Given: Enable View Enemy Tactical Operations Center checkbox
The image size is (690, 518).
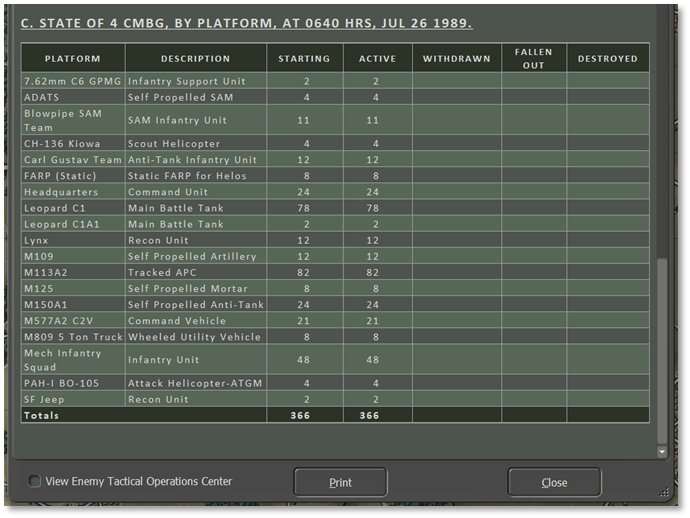Looking at the screenshot, I should (x=35, y=481).
